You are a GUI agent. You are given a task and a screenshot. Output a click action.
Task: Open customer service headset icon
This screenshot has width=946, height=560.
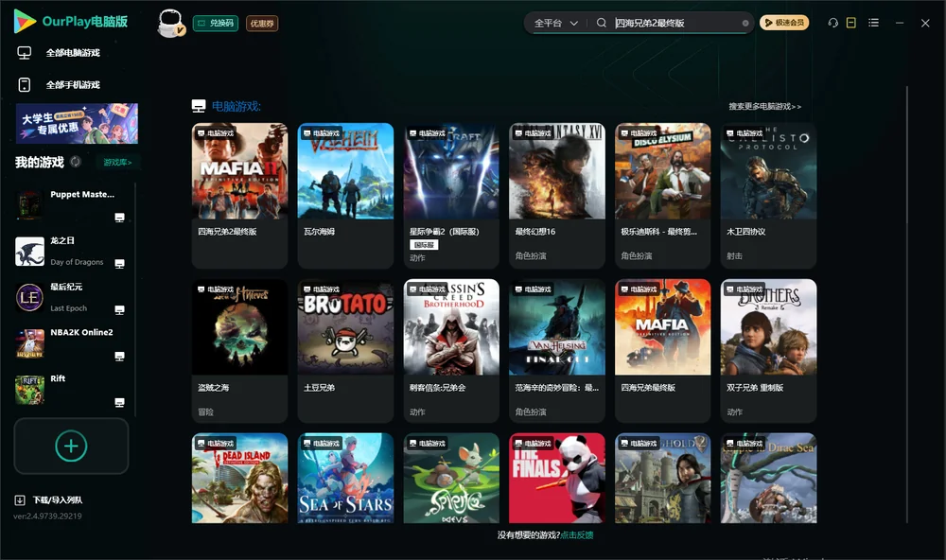tap(832, 23)
